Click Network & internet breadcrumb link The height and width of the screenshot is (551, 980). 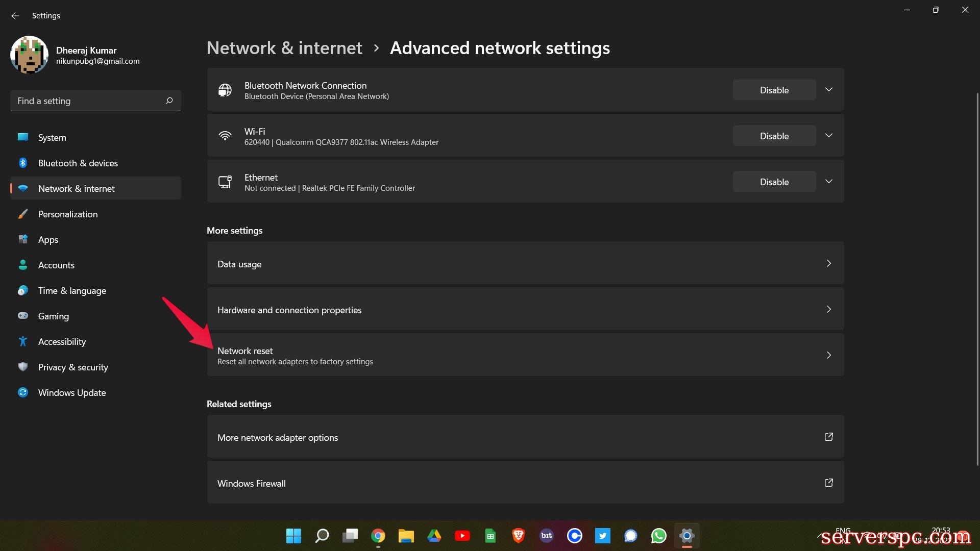[x=284, y=48]
